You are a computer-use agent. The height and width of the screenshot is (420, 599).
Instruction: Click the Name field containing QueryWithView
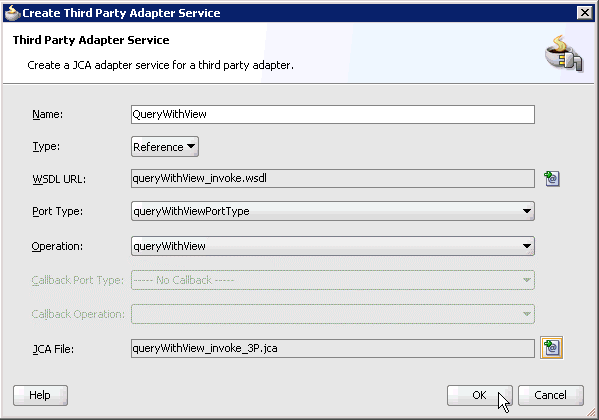coord(333,114)
